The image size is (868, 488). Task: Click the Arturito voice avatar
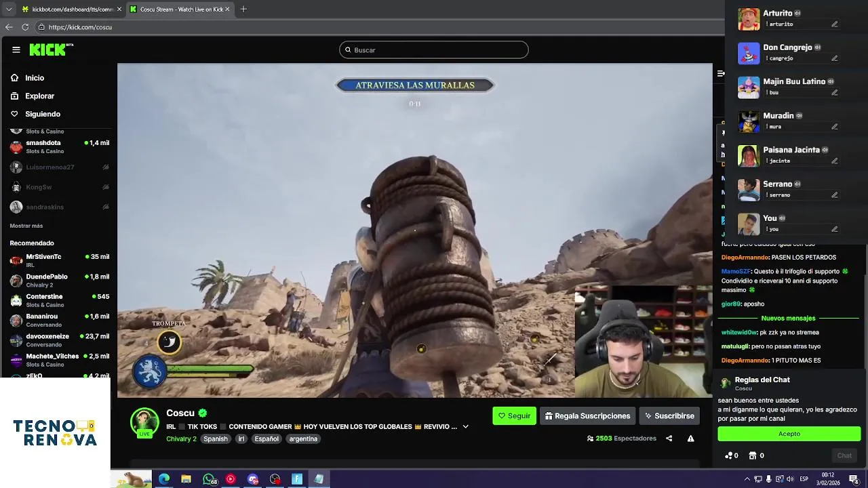[x=749, y=19]
